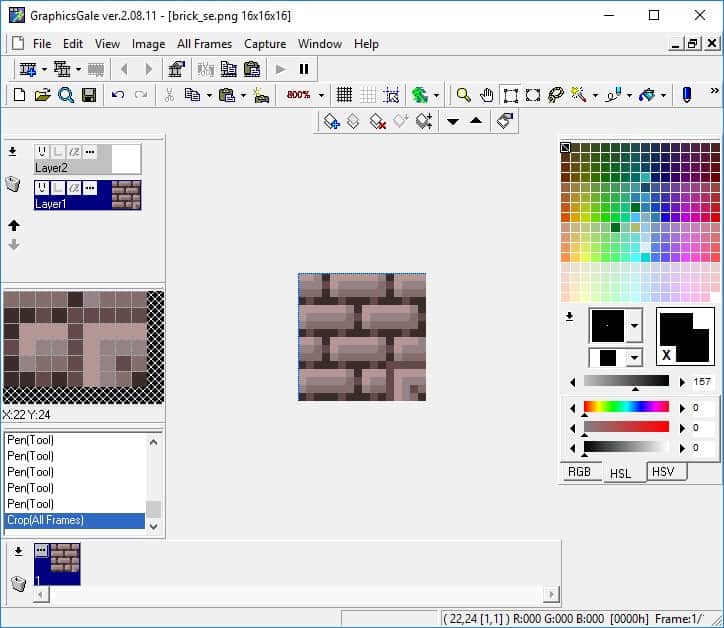Click the history list scroll down arrow

tap(154, 526)
